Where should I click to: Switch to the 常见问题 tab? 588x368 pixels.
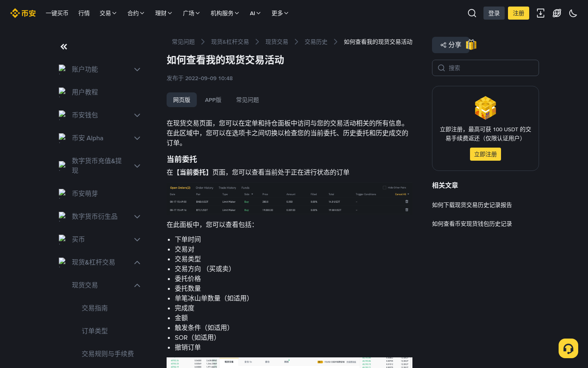point(247,100)
